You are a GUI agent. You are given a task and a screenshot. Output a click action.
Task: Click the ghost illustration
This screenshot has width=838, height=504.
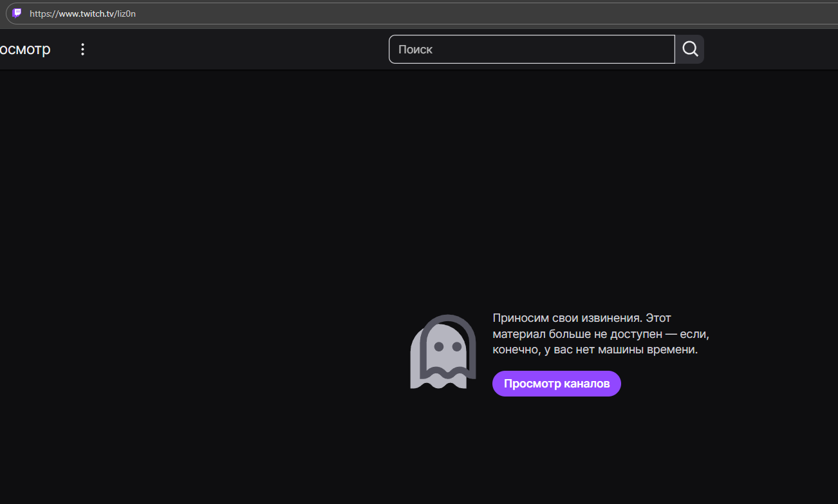coord(443,351)
